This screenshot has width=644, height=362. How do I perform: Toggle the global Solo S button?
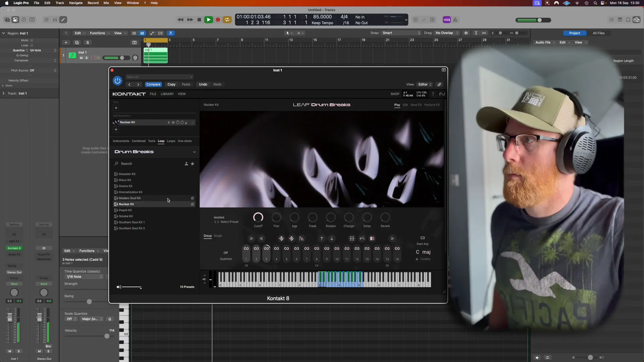tap(88, 43)
